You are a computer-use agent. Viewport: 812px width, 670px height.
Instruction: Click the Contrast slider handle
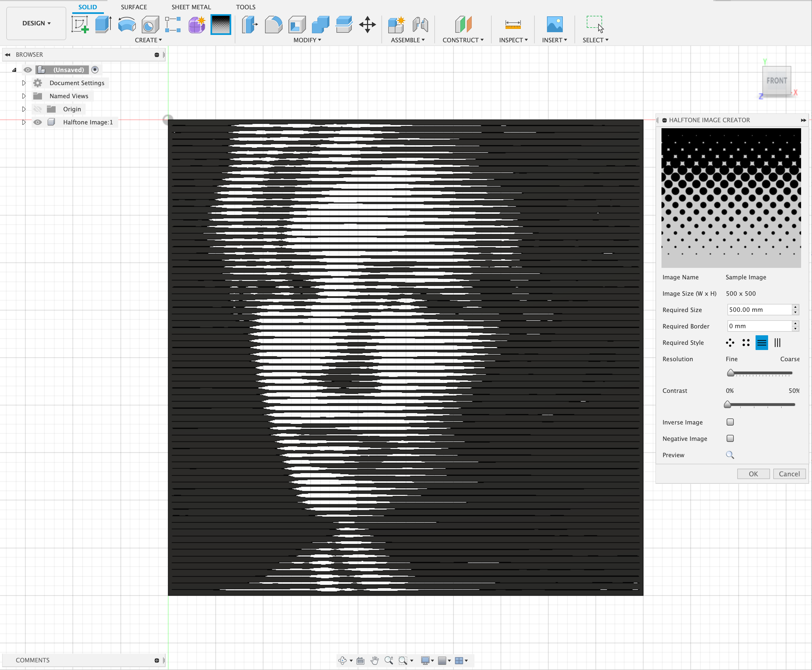coord(727,405)
